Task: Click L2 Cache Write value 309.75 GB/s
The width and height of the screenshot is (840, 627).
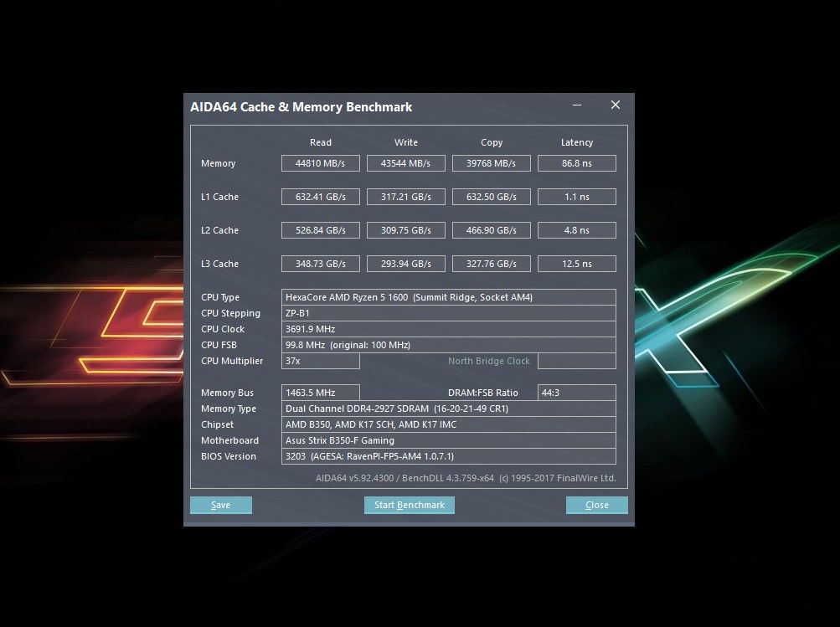Action: pos(405,230)
